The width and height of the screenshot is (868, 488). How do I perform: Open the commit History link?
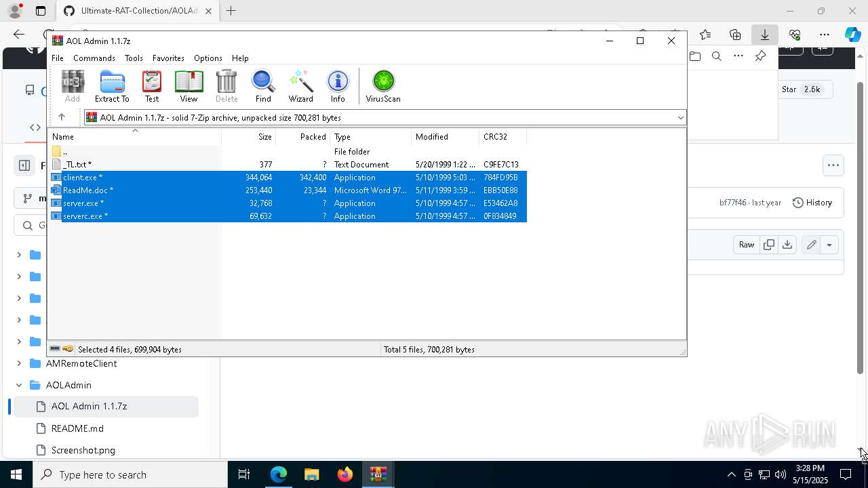click(x=812, y=203)
